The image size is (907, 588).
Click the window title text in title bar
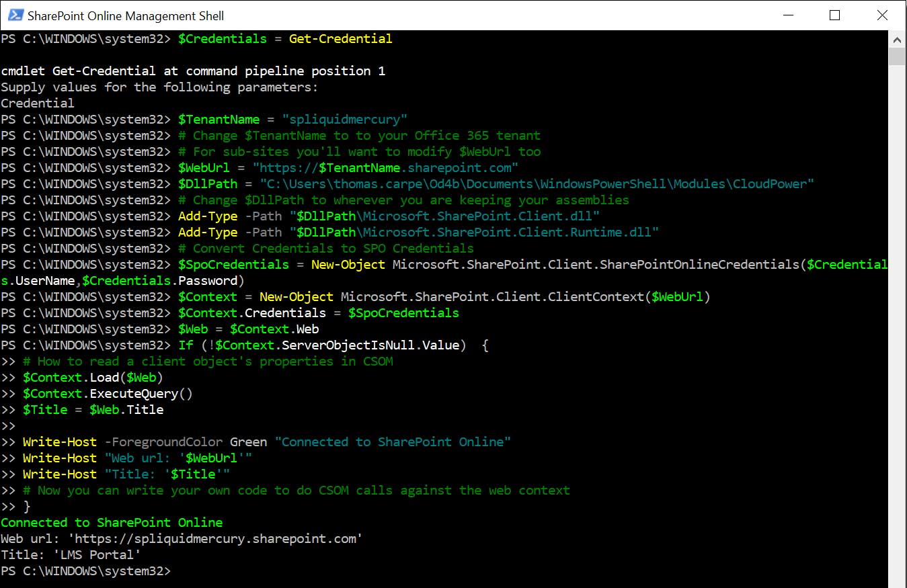126,15
